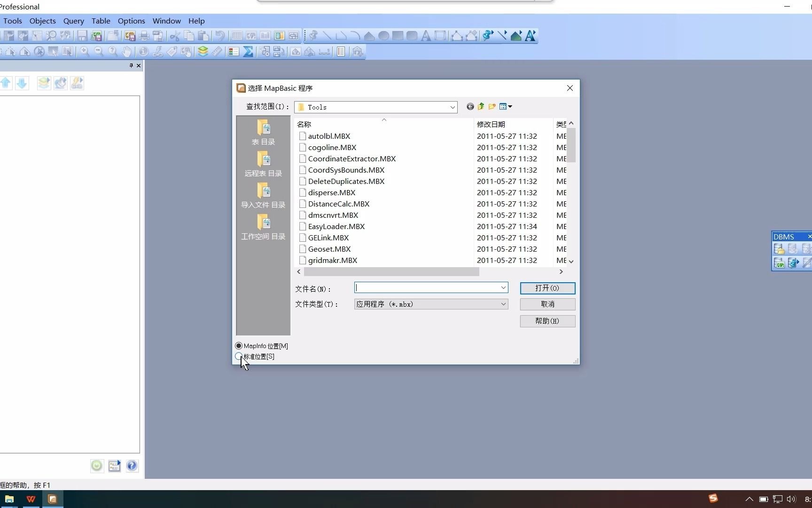Screen dimensions: 812x508
Task: Click the pin icon on the side panel
Action: pyautogui.click(x=131, y=65)
